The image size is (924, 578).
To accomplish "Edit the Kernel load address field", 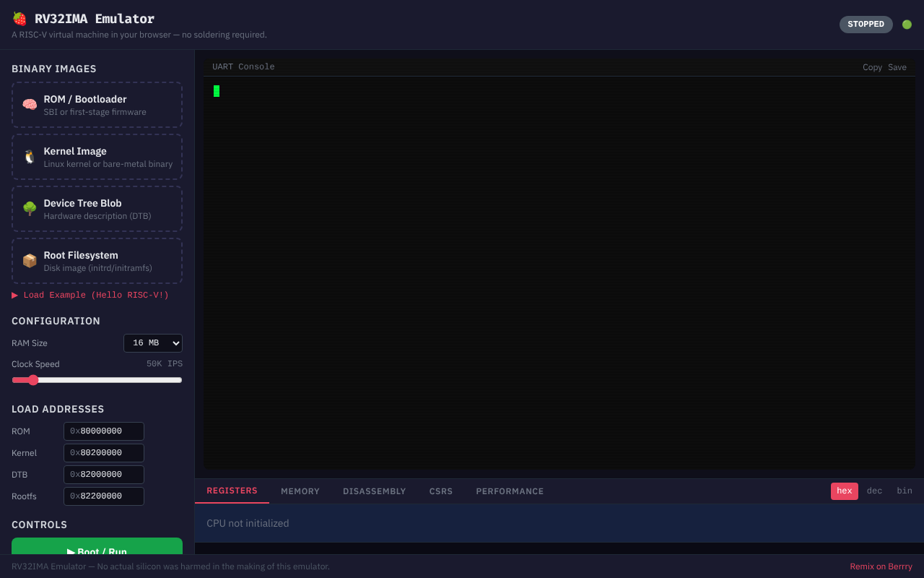I will click(x=104, y=453).
